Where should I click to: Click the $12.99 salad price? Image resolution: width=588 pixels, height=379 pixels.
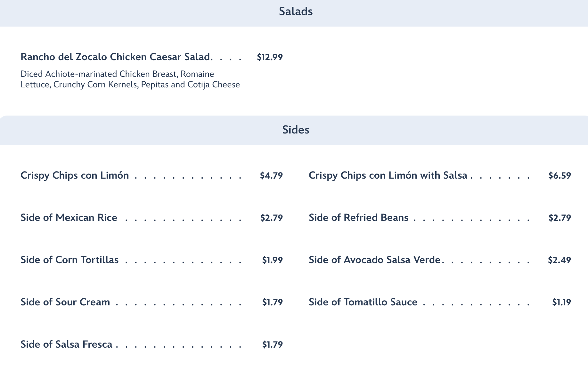point(270,57)
